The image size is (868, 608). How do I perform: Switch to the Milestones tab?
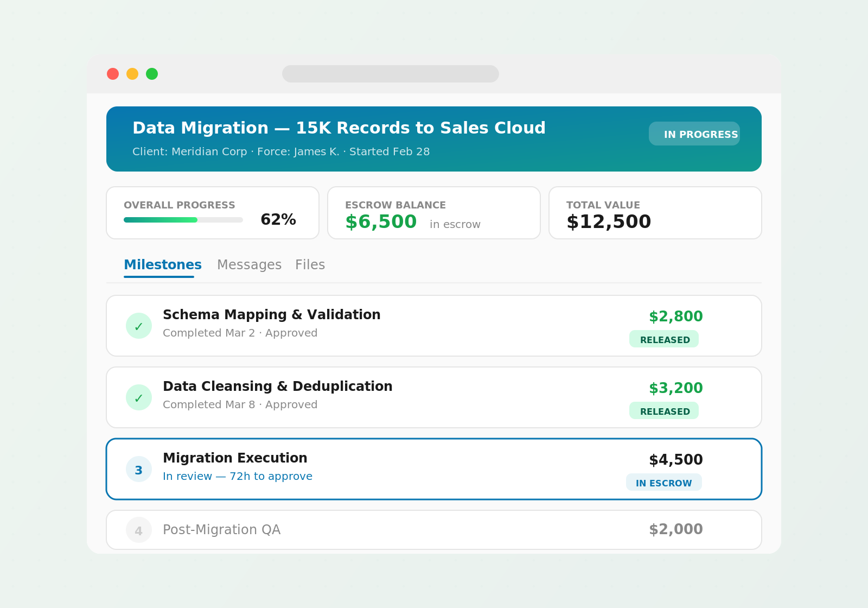162,265
